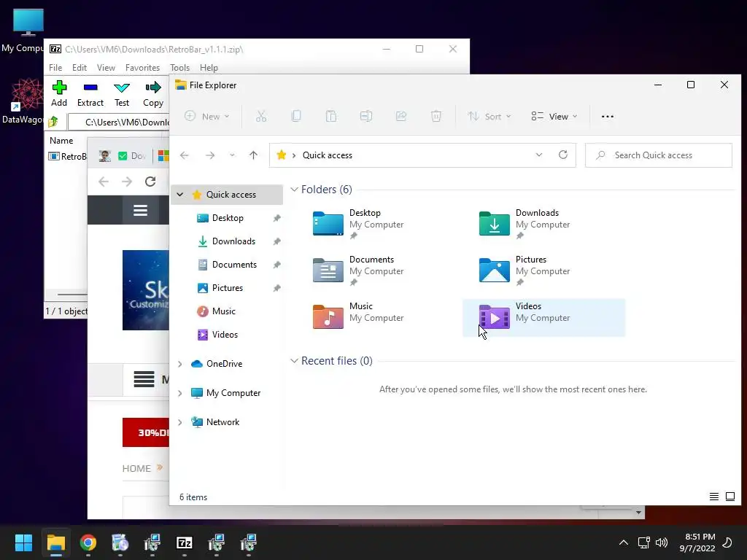Select Desktop in the navigation pane
747x560 pixels.
[228, 217]
